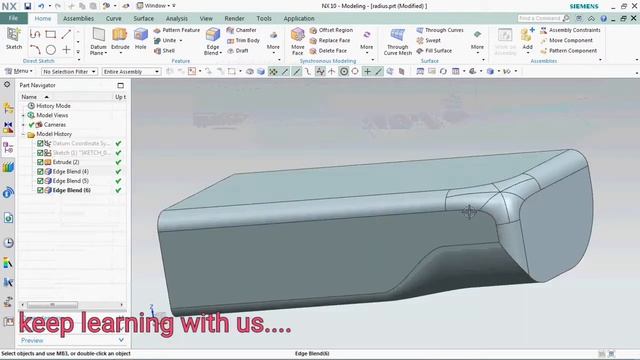
Task: Toggle the Cameras check mark
Action: (x=31, y=124)
